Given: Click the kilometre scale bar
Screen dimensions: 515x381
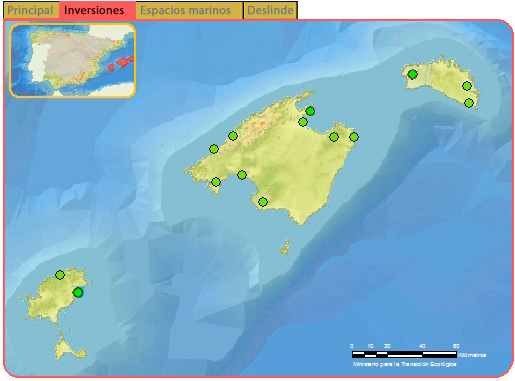Looking at the screenshot, I should coord(404,354).
